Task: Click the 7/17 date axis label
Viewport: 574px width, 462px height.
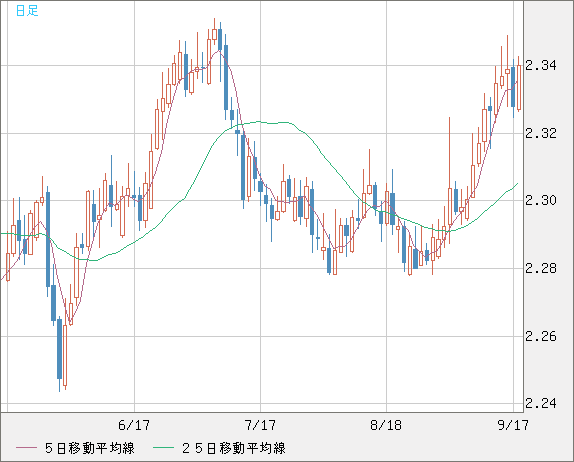Action: click(x=260, y=425)
